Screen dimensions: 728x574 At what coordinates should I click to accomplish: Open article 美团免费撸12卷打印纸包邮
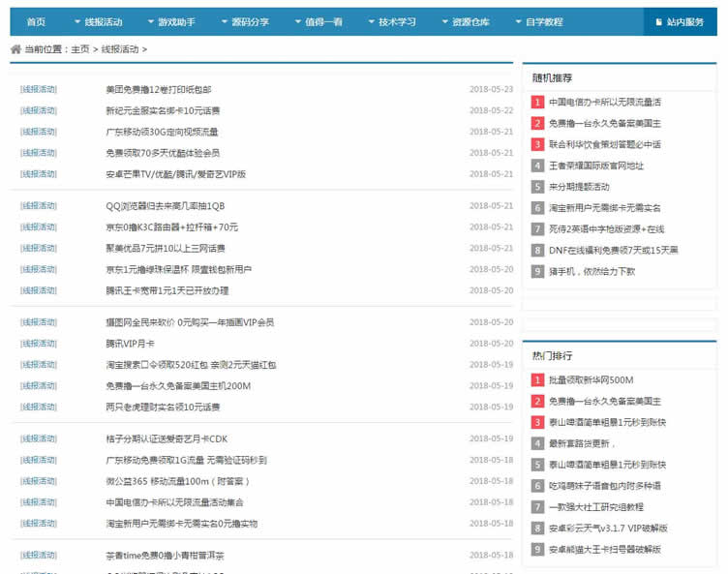coord(159,89)
